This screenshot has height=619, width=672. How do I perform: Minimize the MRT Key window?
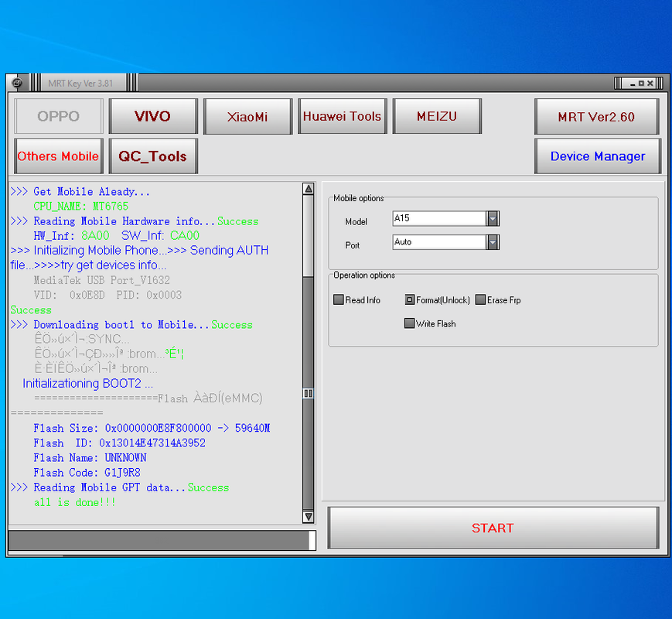coord(633,84)
